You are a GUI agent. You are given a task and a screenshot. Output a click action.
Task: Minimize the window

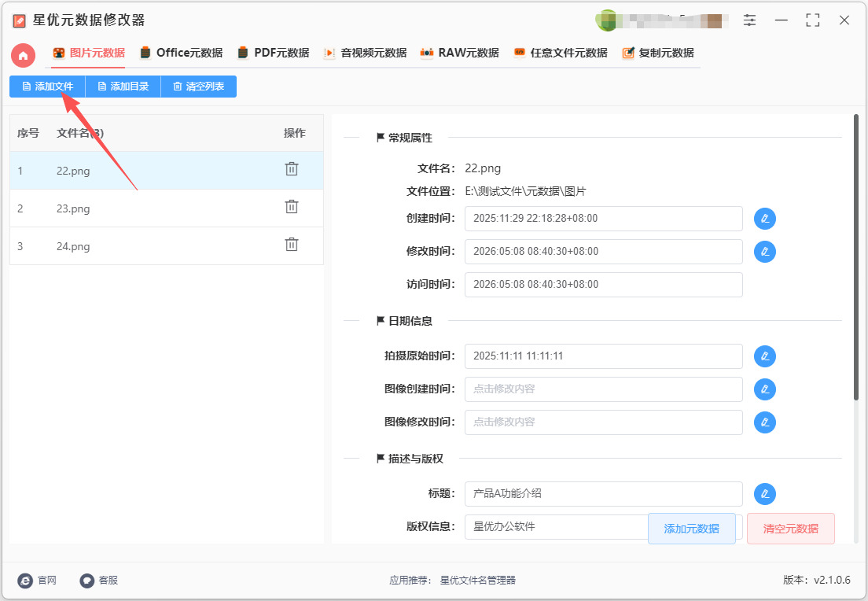tap(781, 20)
